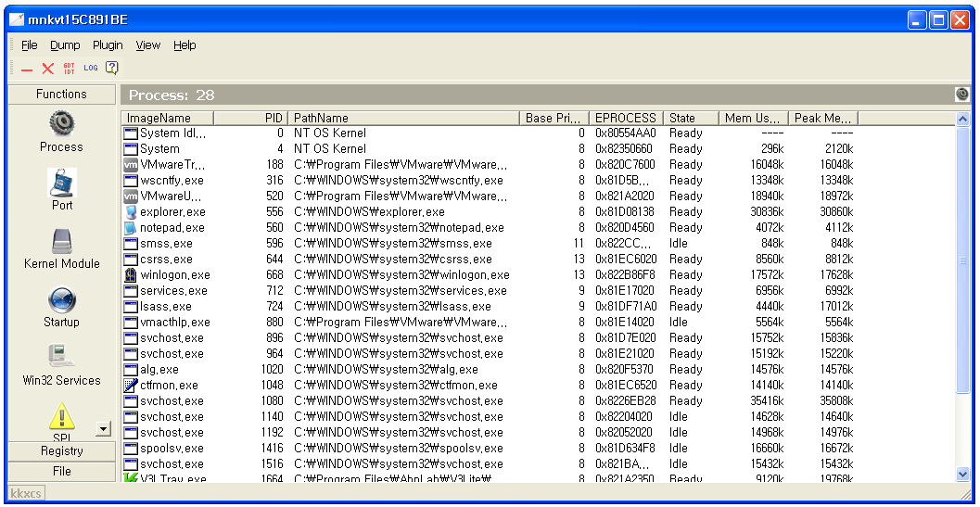
Task: Click the help question mark toolbar icon
Action: click(112, 68)
